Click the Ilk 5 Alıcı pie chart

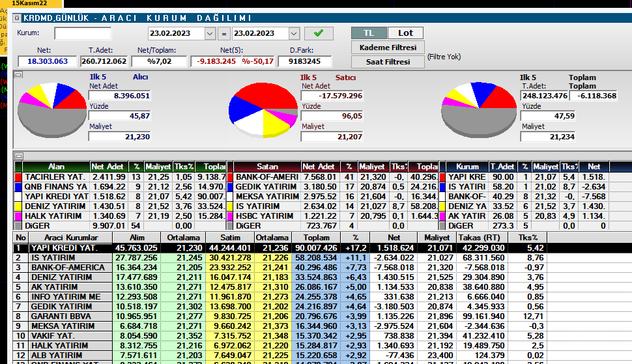point(52,109)
